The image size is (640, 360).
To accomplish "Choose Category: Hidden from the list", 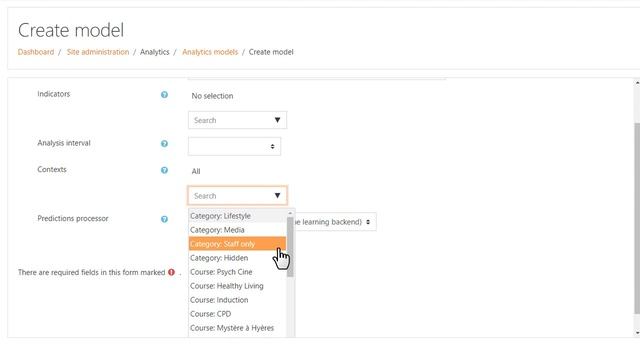I will coord(238,258).
